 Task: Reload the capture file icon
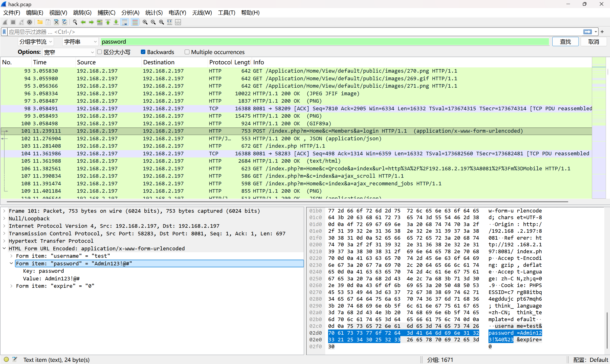65,22
